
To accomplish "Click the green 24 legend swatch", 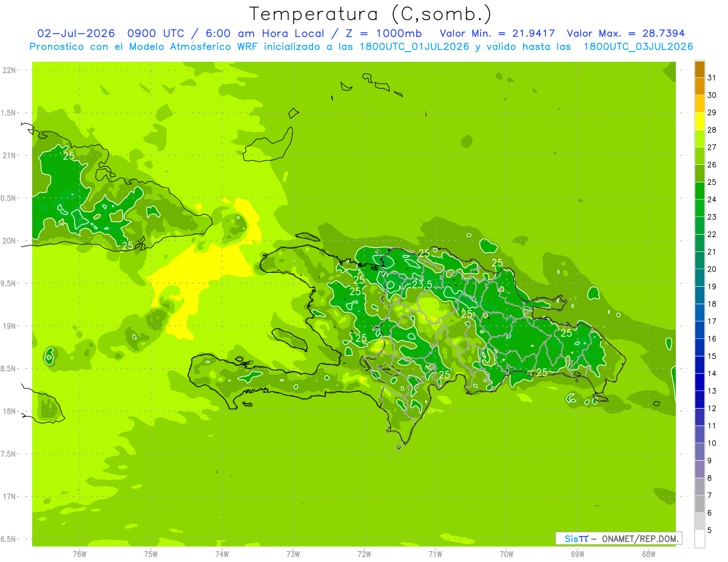I will 699,191.
